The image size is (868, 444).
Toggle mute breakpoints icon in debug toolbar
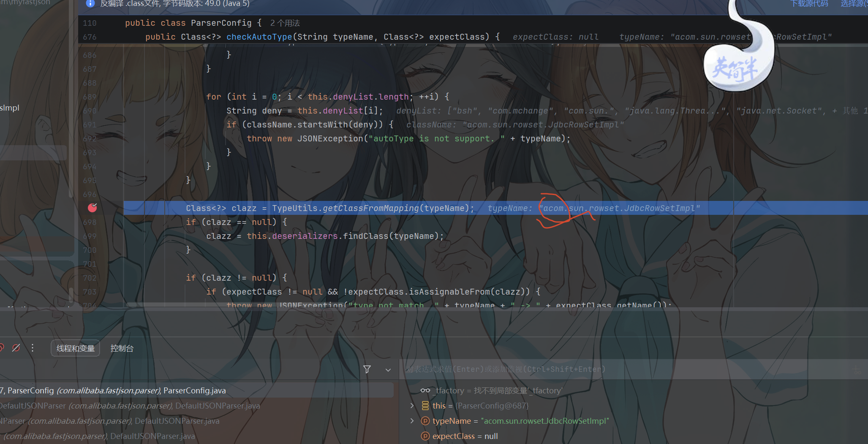(16, 348)
